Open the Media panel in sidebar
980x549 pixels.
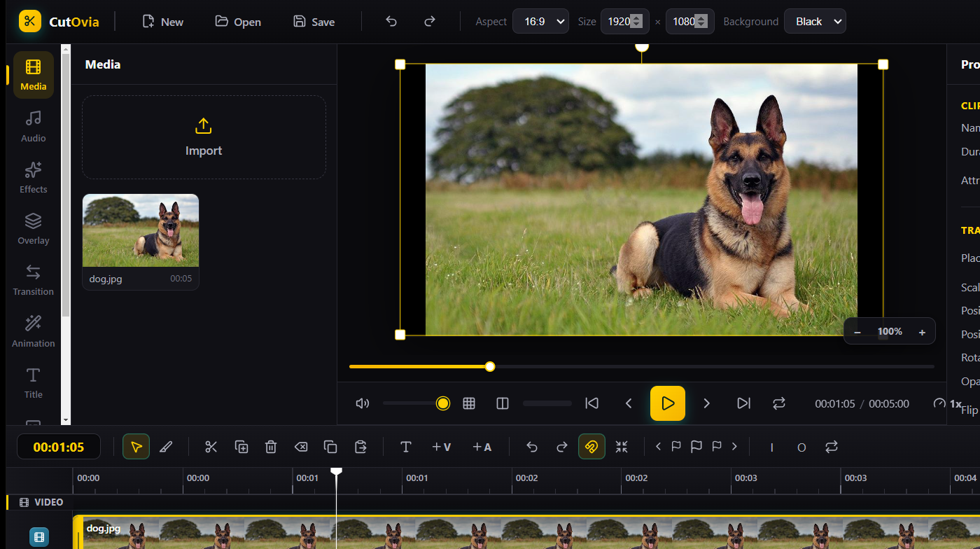coord(34,75)
